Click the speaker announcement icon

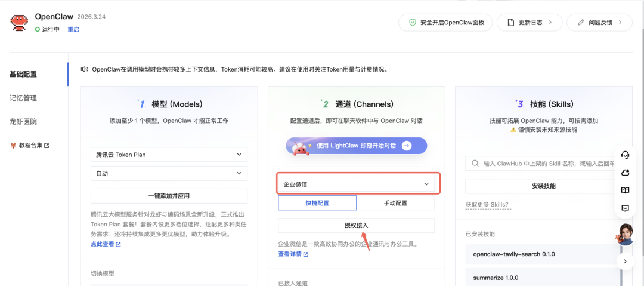85,69
